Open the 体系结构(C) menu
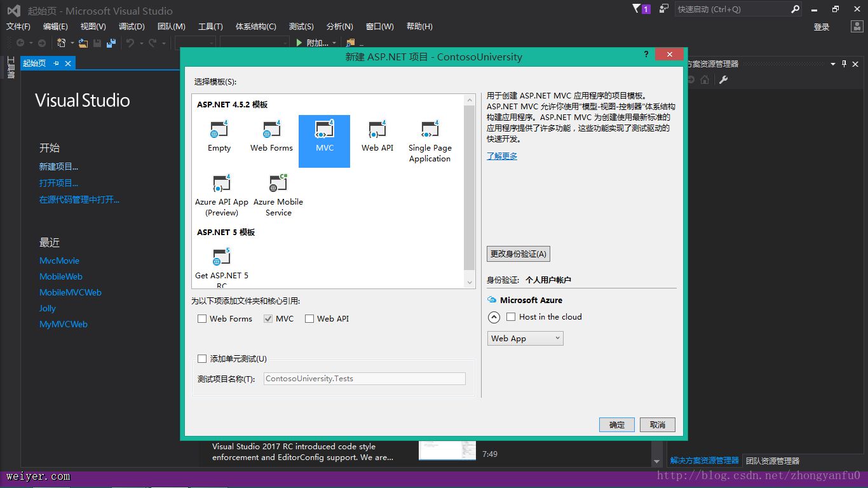 256,27
